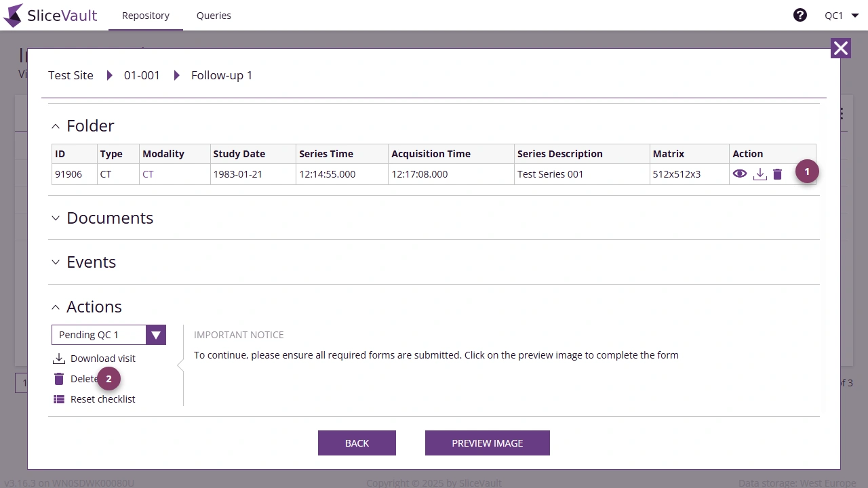The width and height of the screenshot is (868, 488).
Task: Switch to the Repository tab
Action: tap(146, 16)
